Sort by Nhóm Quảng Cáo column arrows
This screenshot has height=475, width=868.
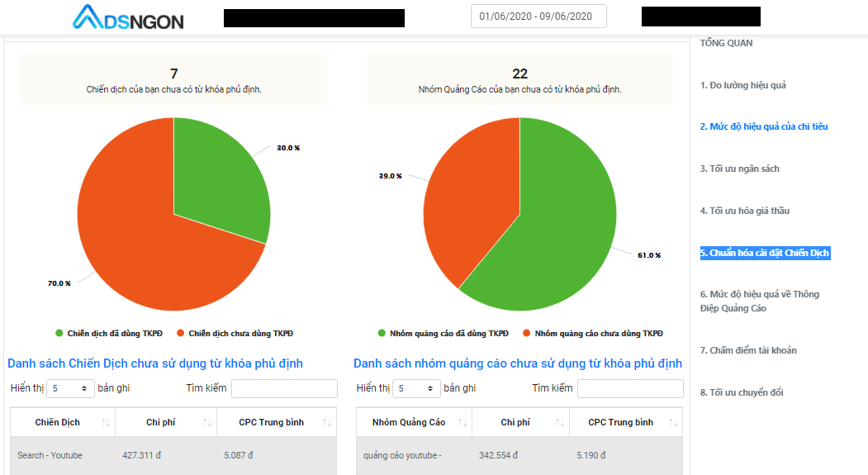click(x=462, y=422)
